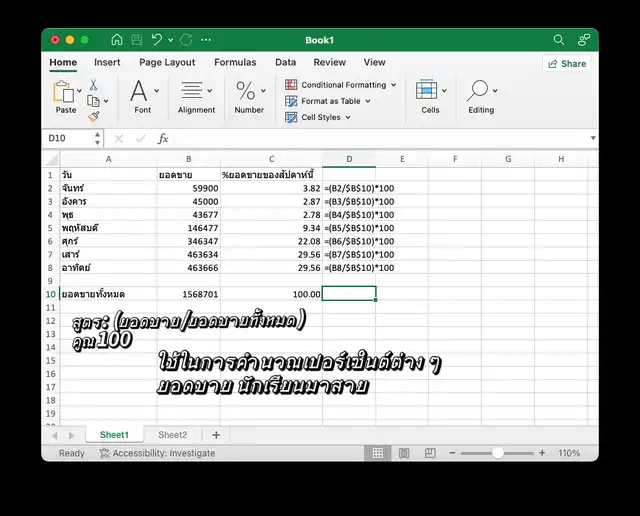640x516 pixels.
Task: Click the Undo arrow icon
Action: pos(157,40)
